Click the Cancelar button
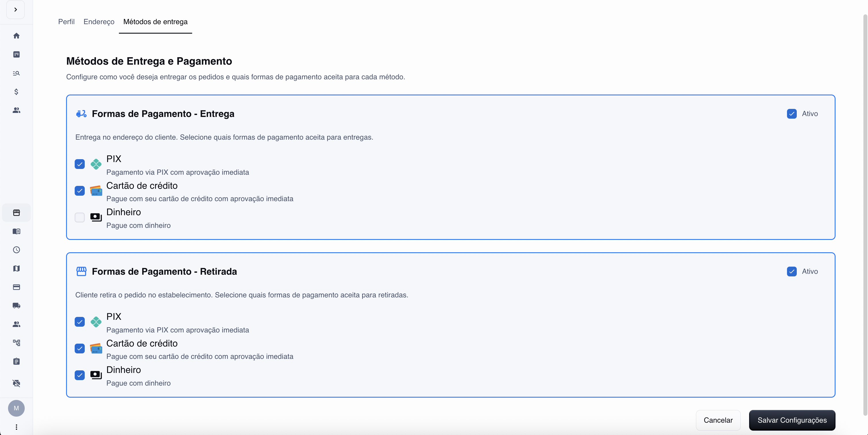868x435 pixels. coord(718,420)
